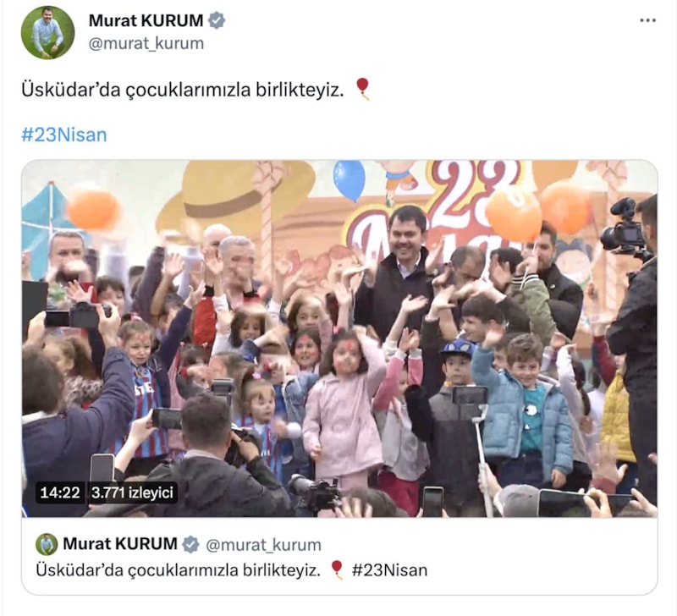Open the three-dot more options menu
The image size is (677, 616).
coord(647,20)
